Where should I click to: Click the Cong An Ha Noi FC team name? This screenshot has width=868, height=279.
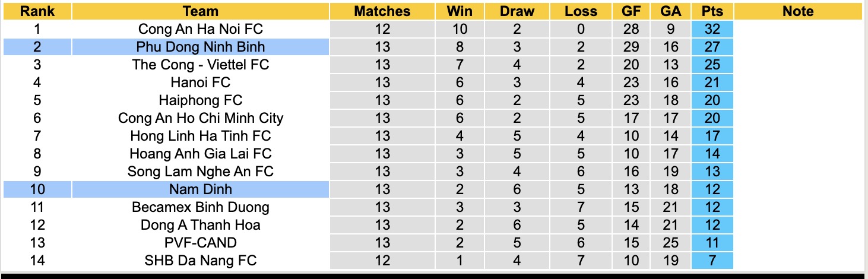click(200, 29)
